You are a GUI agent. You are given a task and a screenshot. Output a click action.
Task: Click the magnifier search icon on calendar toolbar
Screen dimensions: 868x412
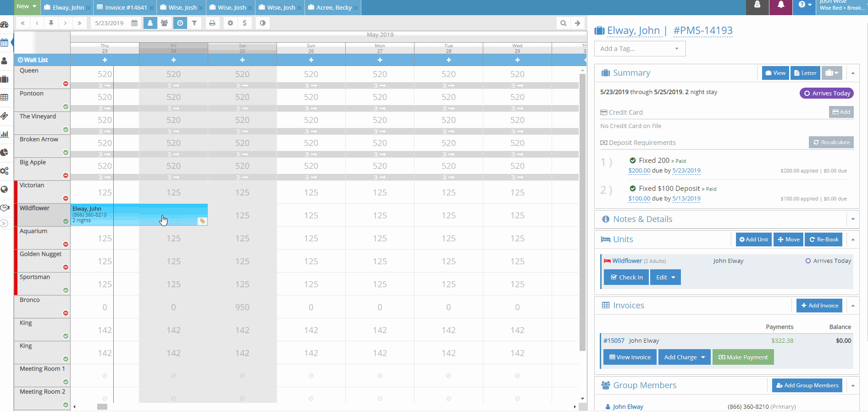pos(563,23)
